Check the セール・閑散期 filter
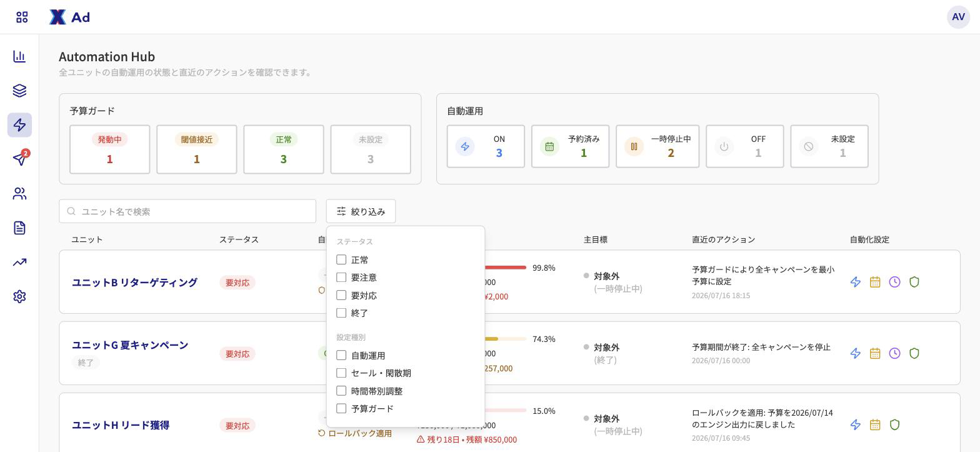 [x=341, y=373]
